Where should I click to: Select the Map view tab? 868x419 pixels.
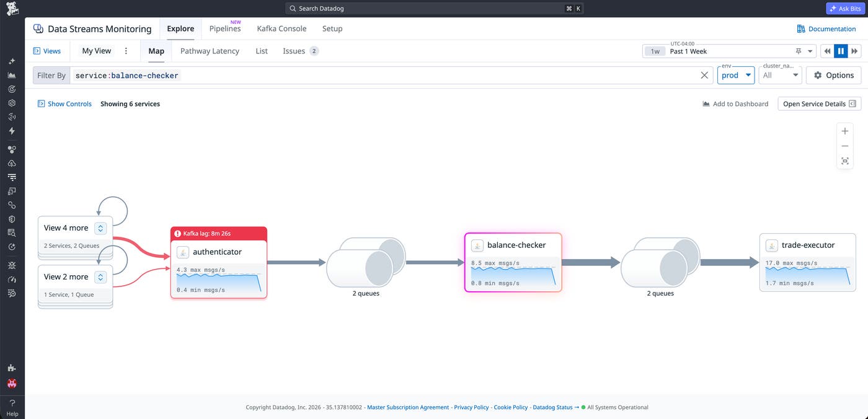click(x=156, y=51)
